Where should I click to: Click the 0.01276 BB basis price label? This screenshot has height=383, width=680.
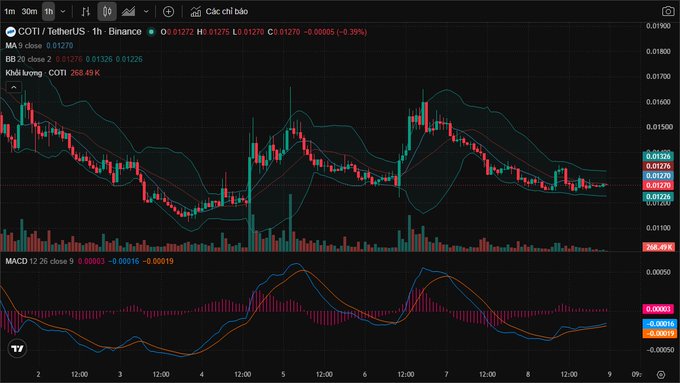pos(658,166)
